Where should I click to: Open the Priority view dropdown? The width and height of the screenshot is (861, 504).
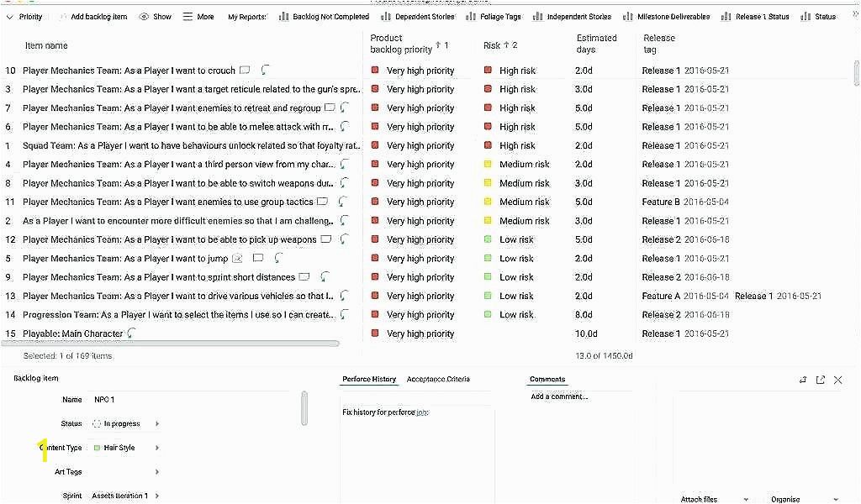click(24, 17)
